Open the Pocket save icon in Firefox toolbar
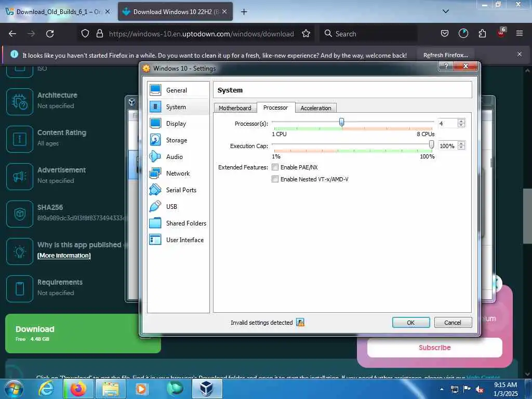 [445, 34]
